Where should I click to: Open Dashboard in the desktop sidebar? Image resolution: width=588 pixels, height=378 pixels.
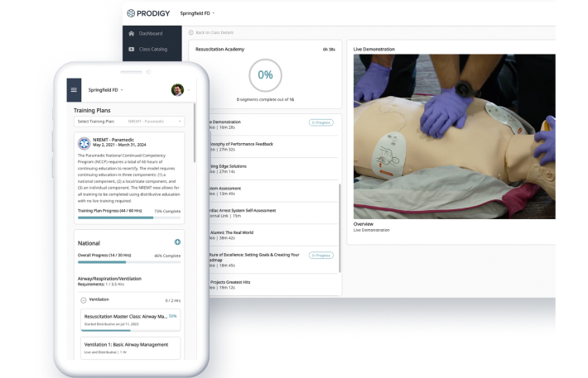click(152, 33)
